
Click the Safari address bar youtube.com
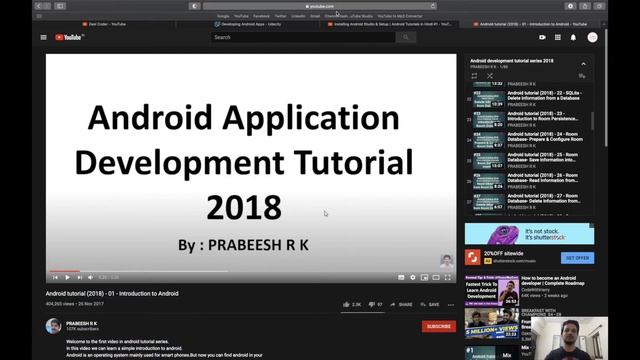point(320,6)
